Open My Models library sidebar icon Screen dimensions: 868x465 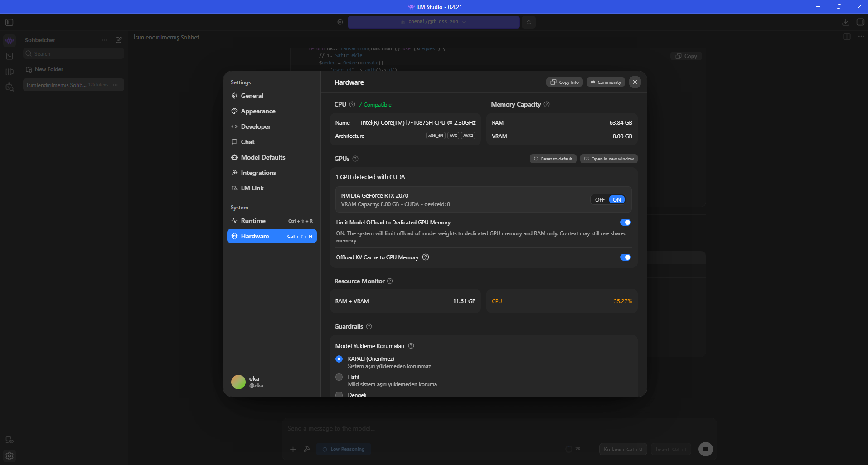pos(10,72)
